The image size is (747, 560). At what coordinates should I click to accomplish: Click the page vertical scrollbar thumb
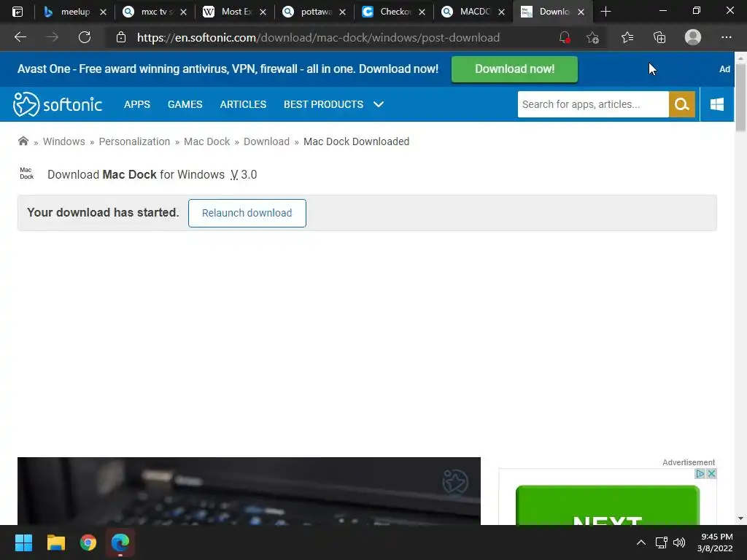coord(740,98)
